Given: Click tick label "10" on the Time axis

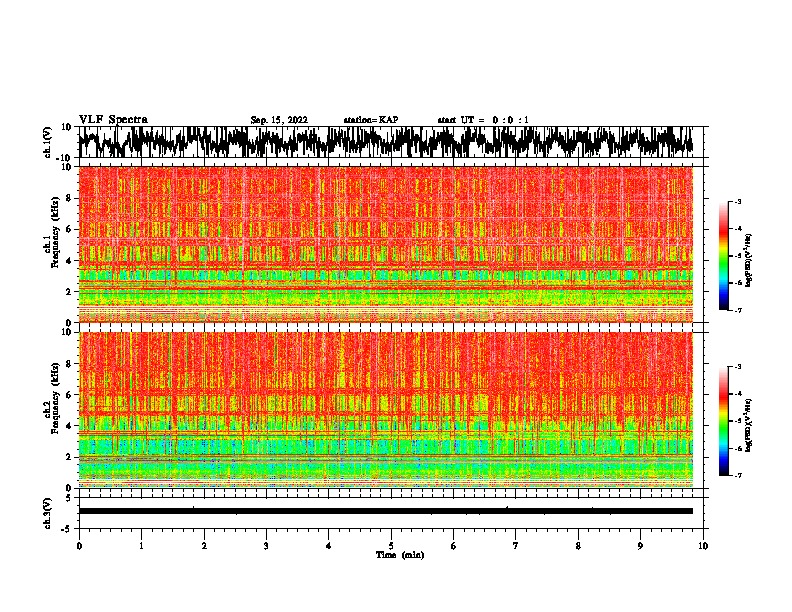Looking at the screenshot, I should pyautogui.click(x=703, y=546).
